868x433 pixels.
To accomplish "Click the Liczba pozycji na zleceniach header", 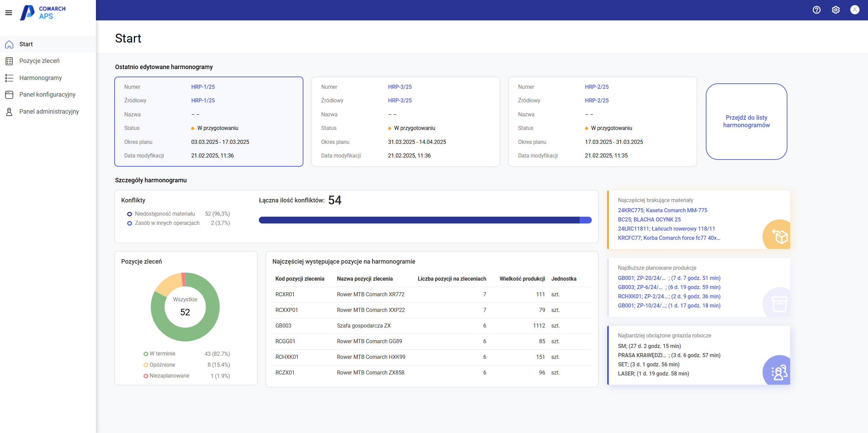I will click(x=452, y=279).
